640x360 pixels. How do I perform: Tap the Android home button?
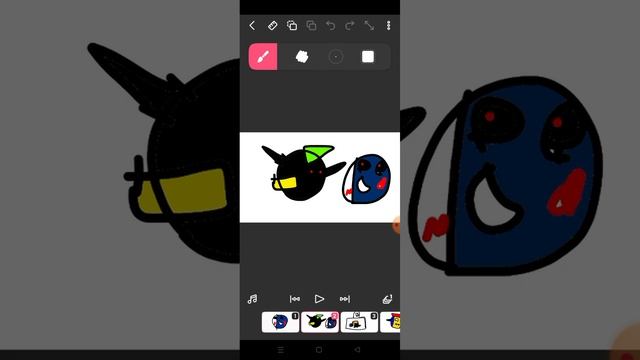tap(319, 350)
